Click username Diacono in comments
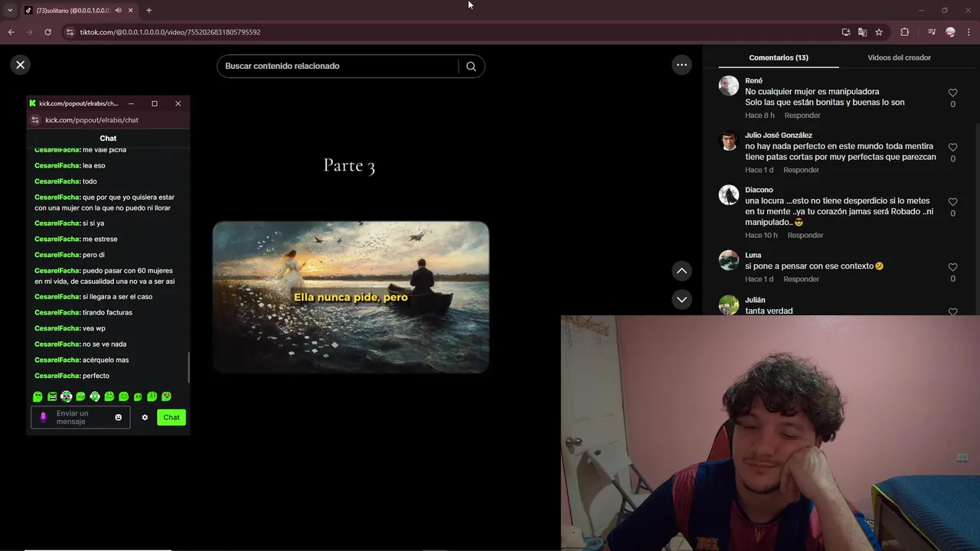This screenshot has height=551, width=980. [759, 190]
